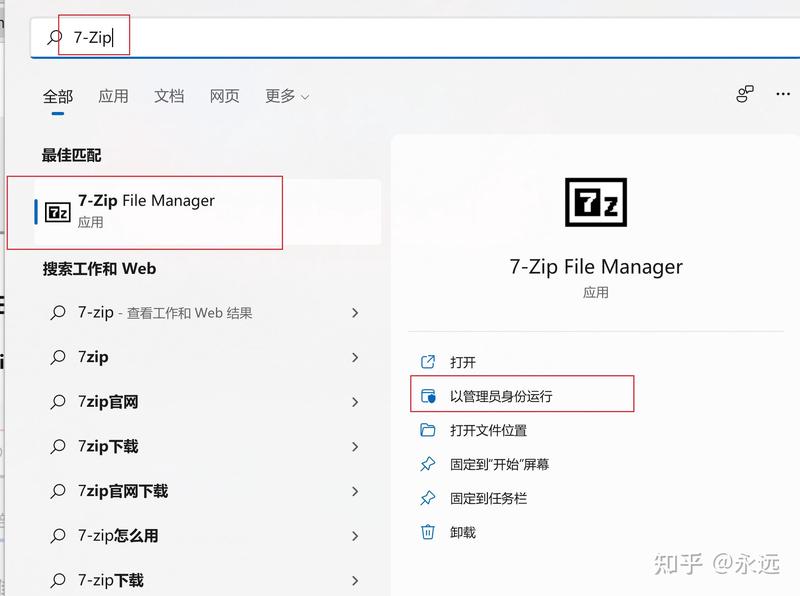Expand arrow next to 7zip下载
This screenshot has width=800, height=596.
click(355, 446)
